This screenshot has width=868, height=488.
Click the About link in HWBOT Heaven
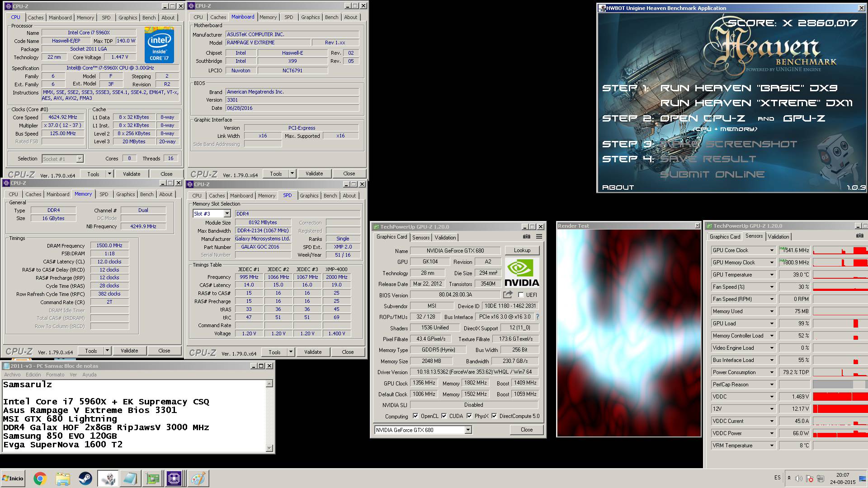coord(618,188)
